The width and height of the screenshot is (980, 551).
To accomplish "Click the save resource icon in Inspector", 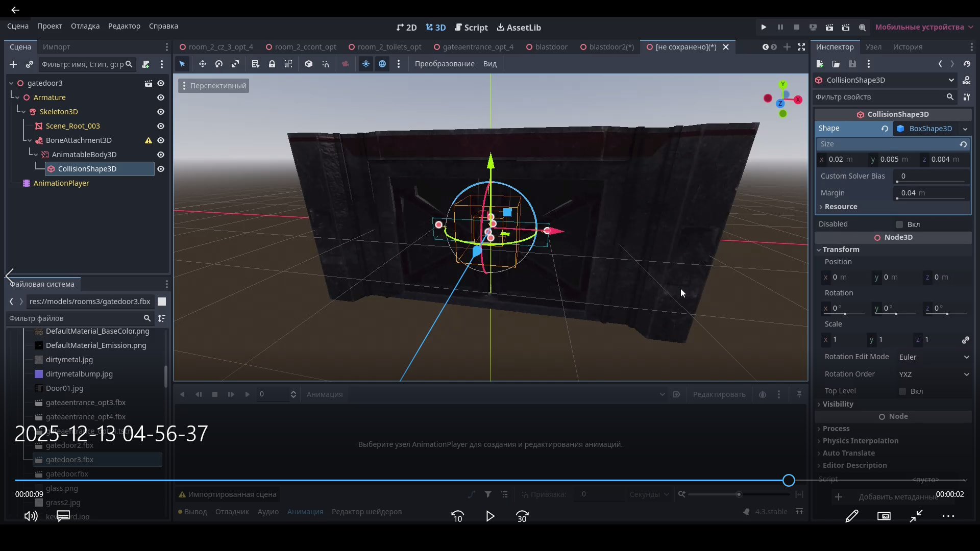I will (x=852, y=64).
